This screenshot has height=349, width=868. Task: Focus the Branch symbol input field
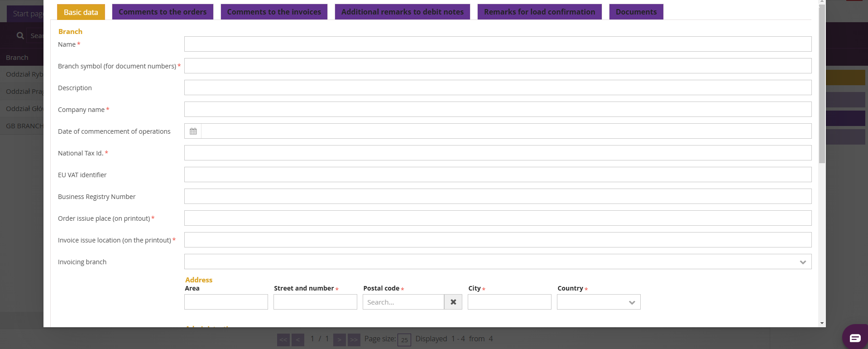click(498, 66)
